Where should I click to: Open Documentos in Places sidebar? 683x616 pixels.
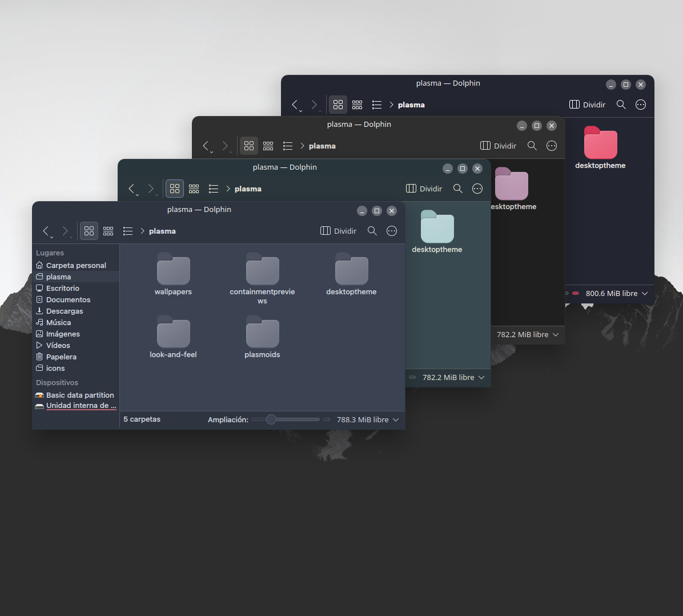coord(76,299)
